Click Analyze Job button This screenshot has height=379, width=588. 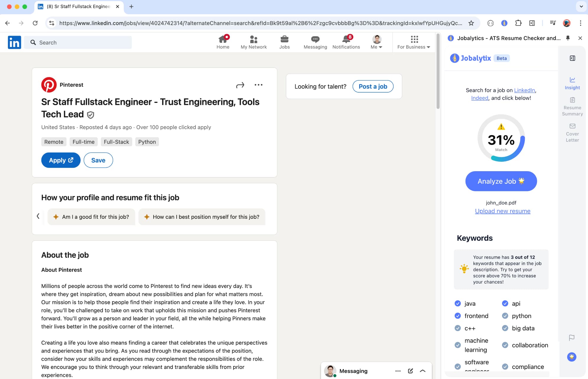point(501,181)
